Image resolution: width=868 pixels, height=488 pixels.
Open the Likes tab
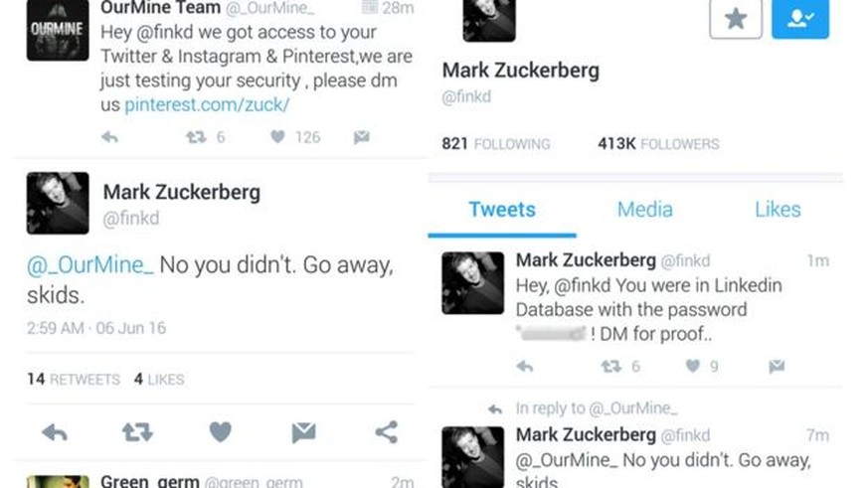click(778, 210)
